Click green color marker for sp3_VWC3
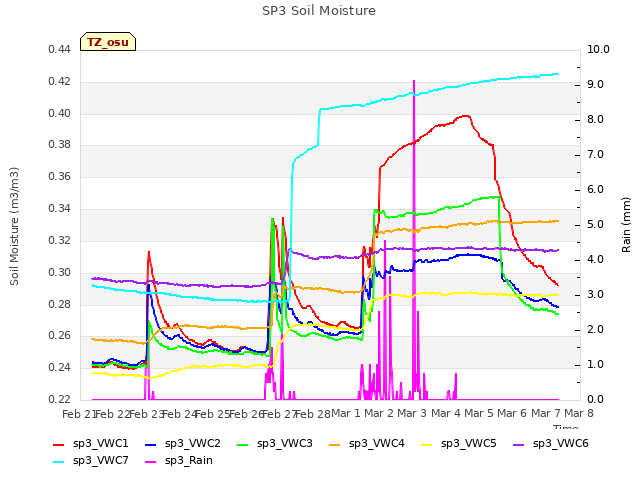This screenshot has width=640, height=480. (242, 444)
